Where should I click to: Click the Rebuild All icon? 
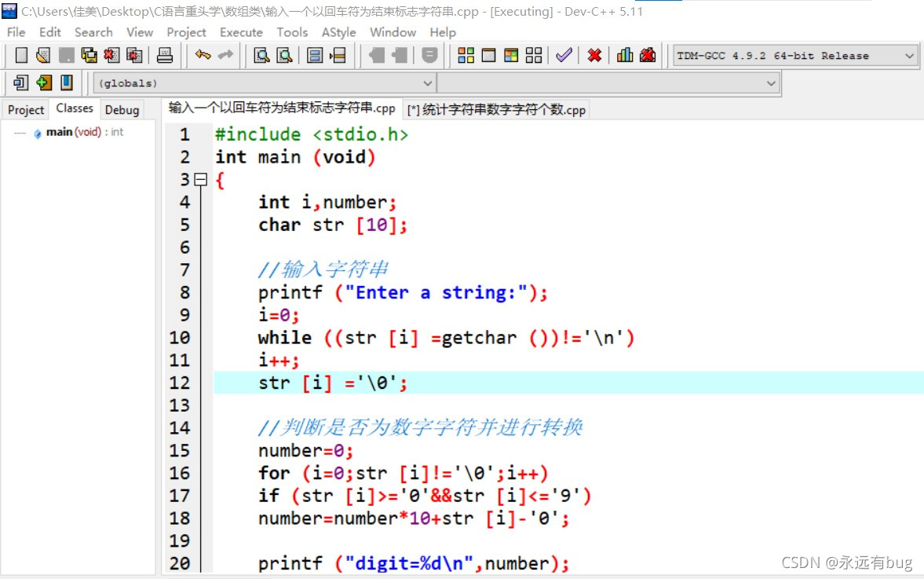coord(534,56)
